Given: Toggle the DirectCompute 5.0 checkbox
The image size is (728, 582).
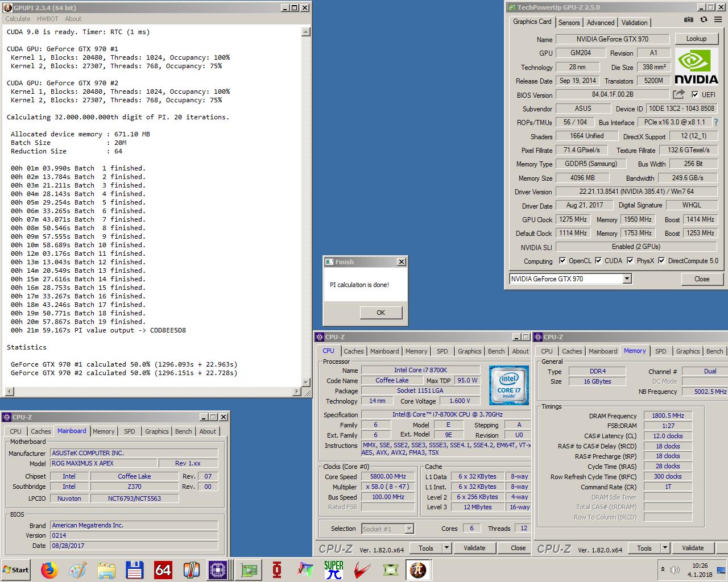Looking at the screenshot, I should 661,261.
